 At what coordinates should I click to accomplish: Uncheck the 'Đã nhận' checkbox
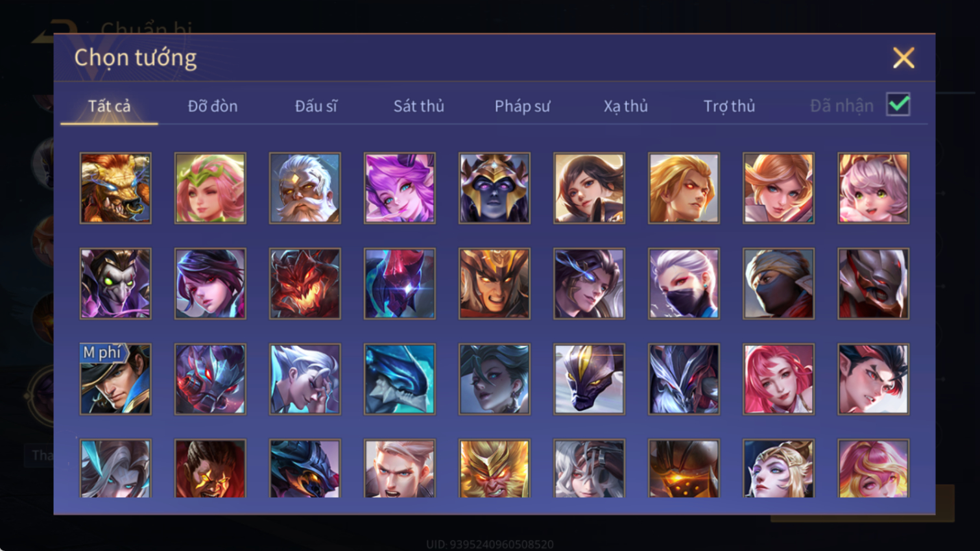898,104
